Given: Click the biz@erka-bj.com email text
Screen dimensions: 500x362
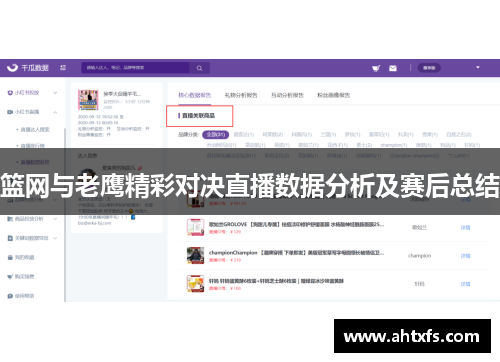Looking at the screenshot, I should [x=95, y=223].
